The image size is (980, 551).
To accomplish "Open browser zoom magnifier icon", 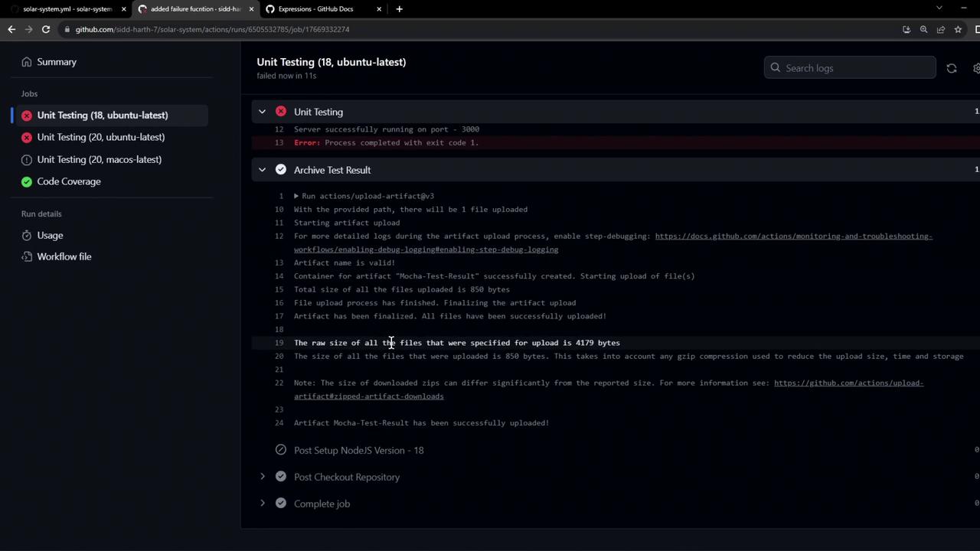I will point(923,29).
